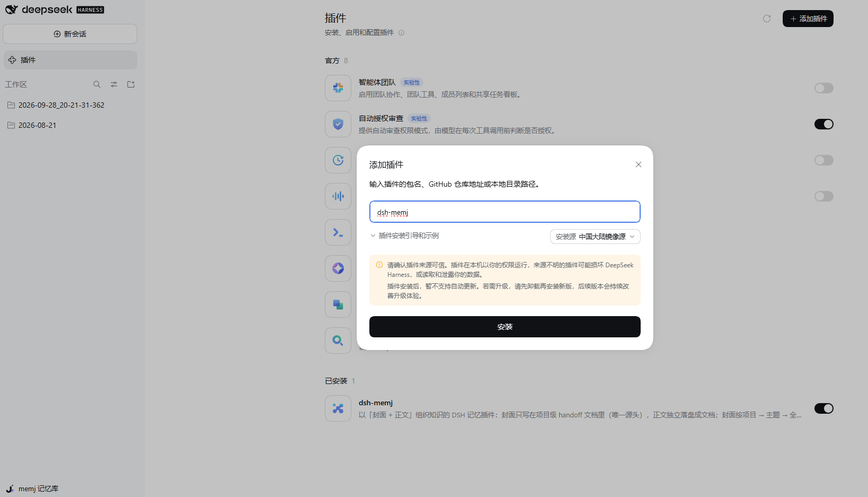Click the warning icon in notice box
This screenshot has width=868, height=497.
coord(379,265)
